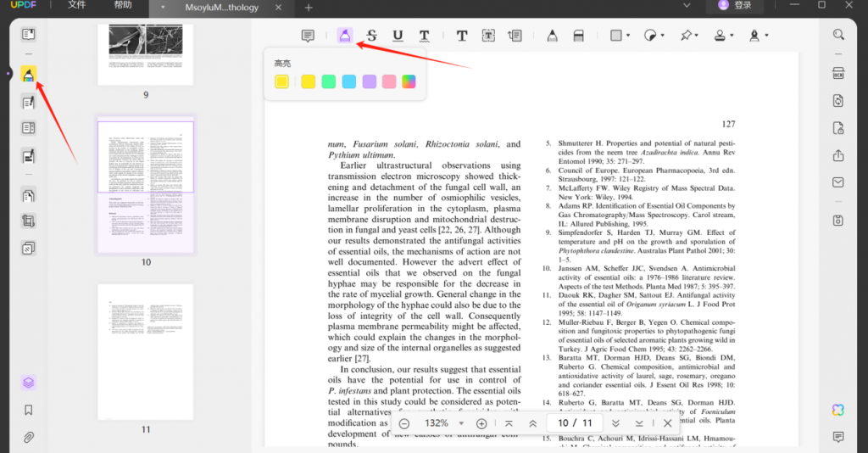Open the search magnifier icon
The width and height of the screenshot is (868, 453).
click(x=837, y=35)
